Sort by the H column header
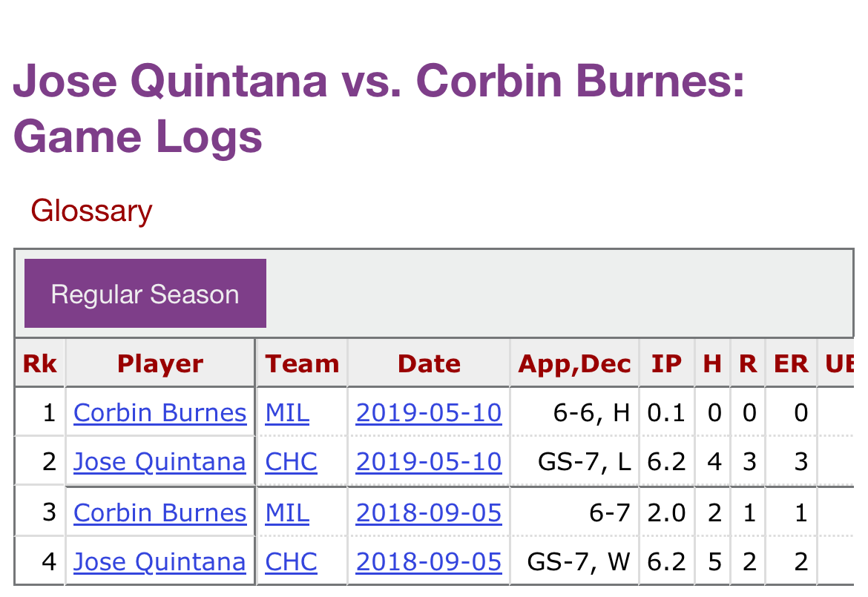This screenshot has width=868, height=597. (712, 363)
